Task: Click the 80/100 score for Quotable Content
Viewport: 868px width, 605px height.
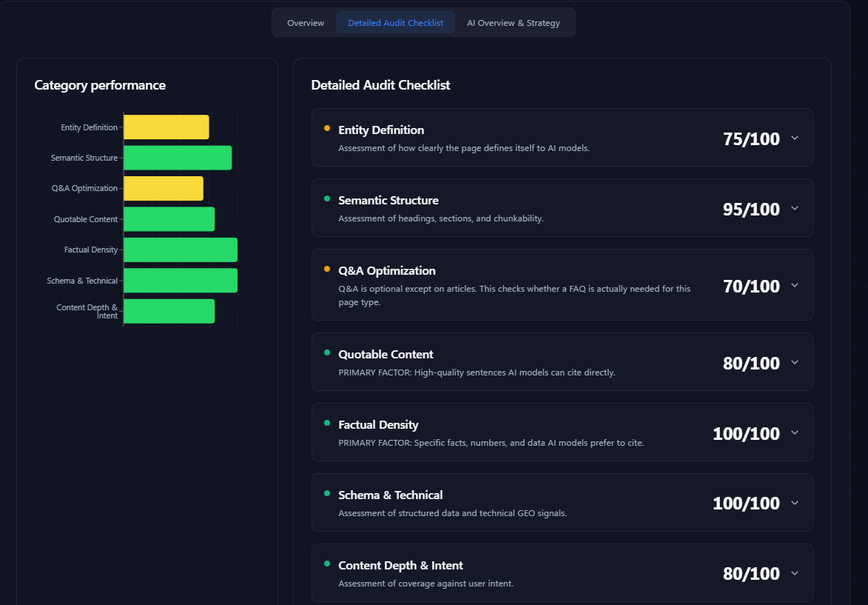Action: 751,363
